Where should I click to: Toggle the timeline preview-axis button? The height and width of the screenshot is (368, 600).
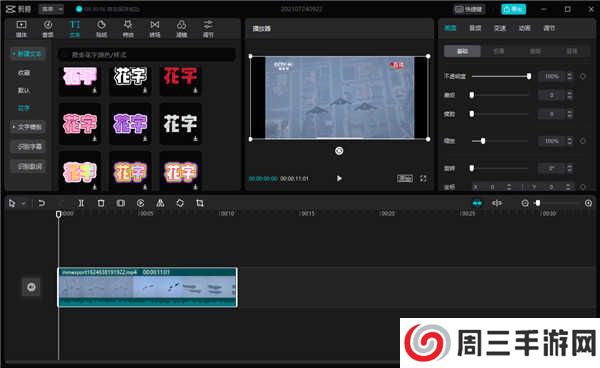pos(497,203)
